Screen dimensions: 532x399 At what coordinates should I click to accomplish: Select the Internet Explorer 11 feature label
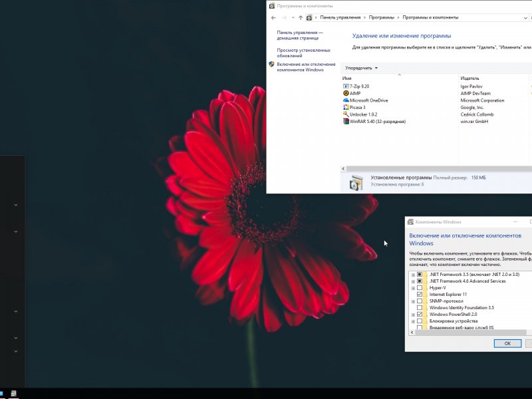[x=448, y=295]
